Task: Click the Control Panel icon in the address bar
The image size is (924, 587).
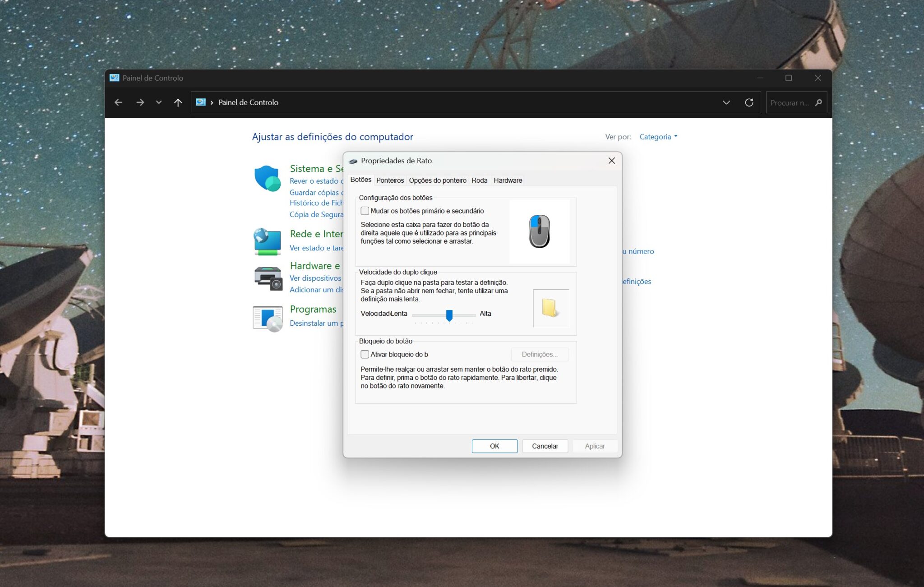Action: pyautogui.click(x=201, y=102)
